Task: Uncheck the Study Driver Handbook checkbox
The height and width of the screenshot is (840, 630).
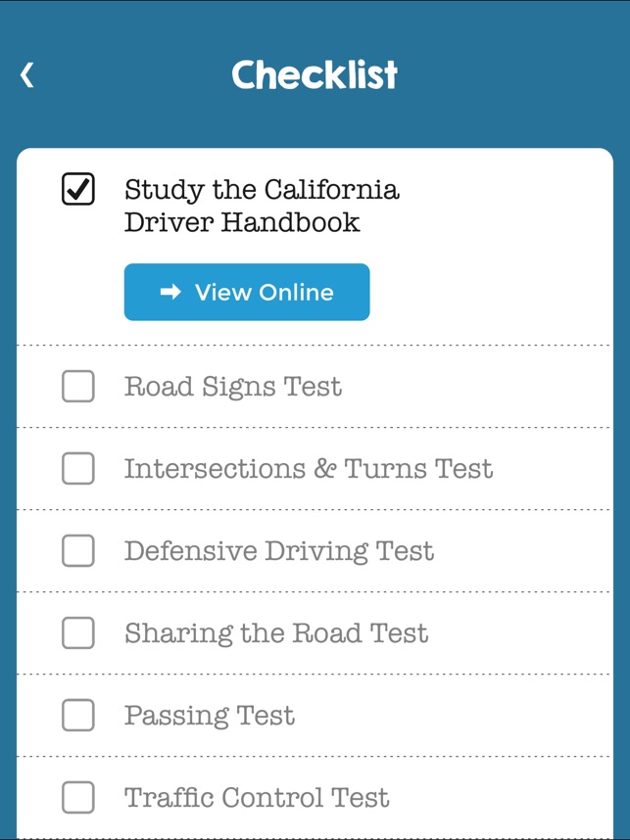Action: click(x=78, y=190)
